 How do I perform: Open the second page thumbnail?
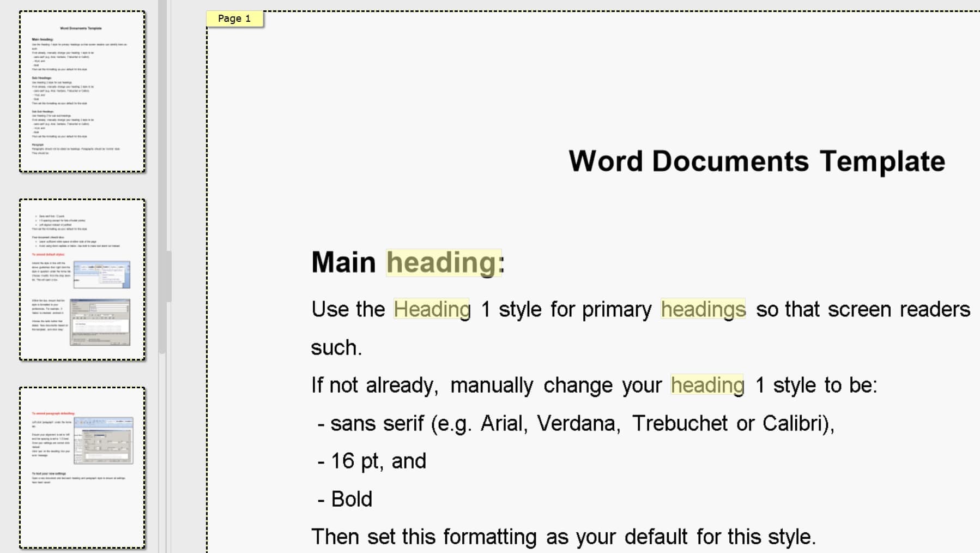point(82,279)
